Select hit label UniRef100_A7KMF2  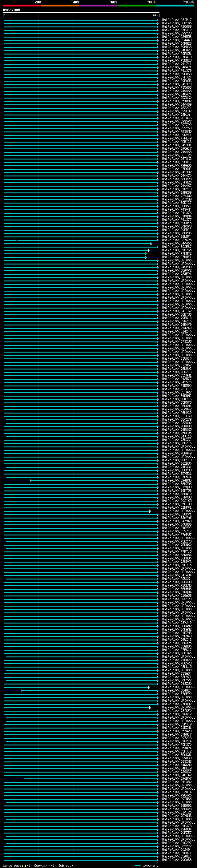point(176,253)
